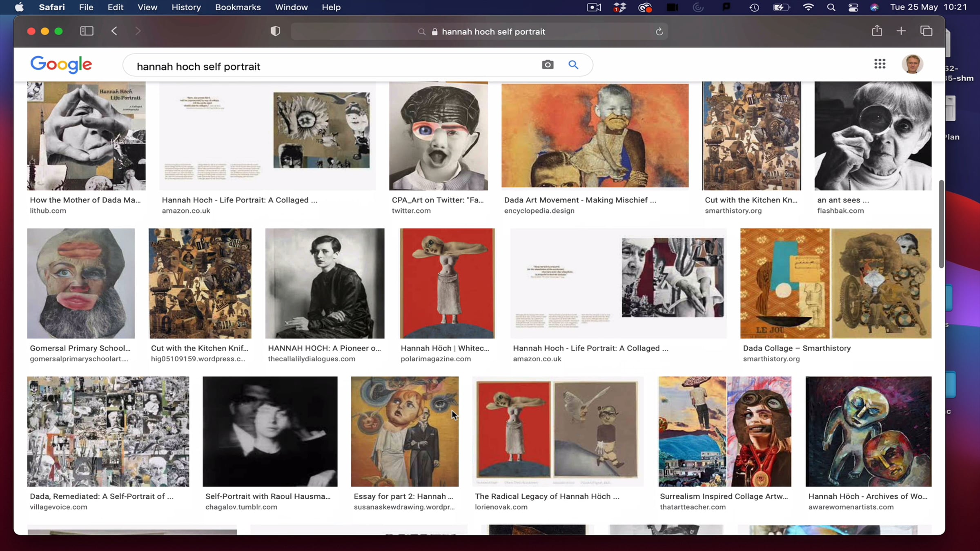Open macOS Control Center
The image size is (980, 551).
tap(853, 7)
